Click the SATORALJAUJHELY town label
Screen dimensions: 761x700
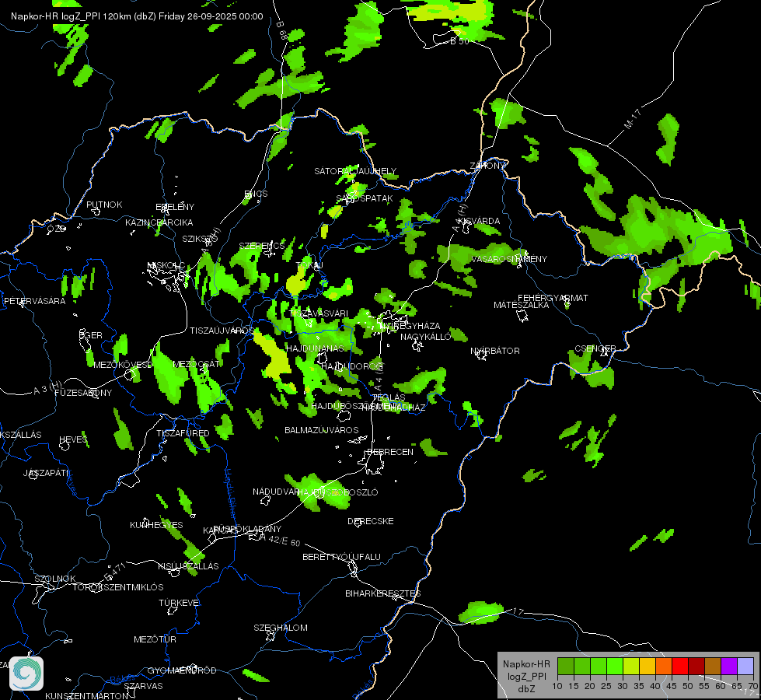pos(355,171)
